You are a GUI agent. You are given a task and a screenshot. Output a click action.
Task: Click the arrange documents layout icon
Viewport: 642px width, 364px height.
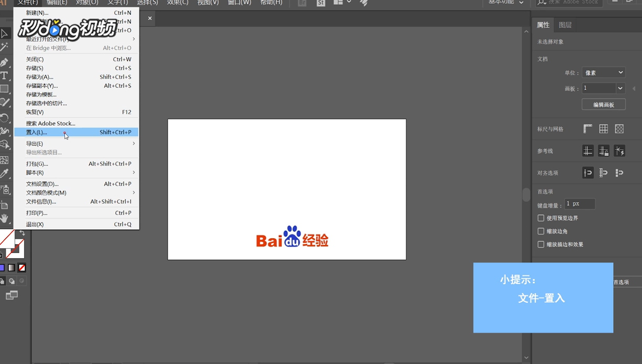(338, 3)
